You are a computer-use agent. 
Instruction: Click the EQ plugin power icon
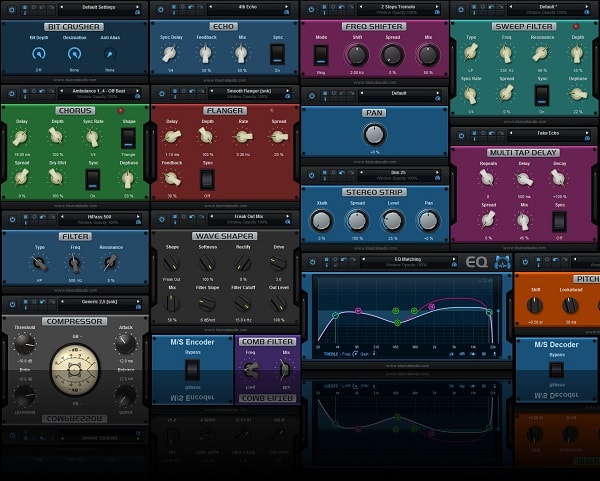[313, 262]
